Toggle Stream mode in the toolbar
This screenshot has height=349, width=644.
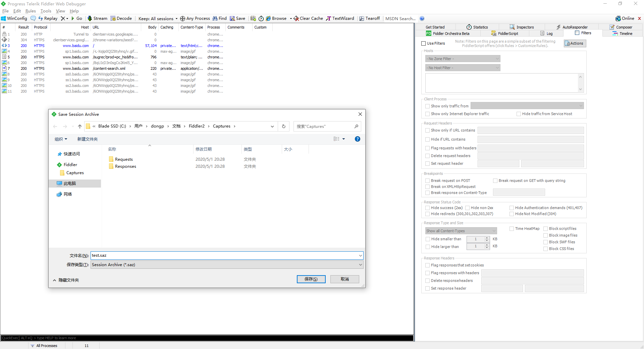tap(97, 18)
